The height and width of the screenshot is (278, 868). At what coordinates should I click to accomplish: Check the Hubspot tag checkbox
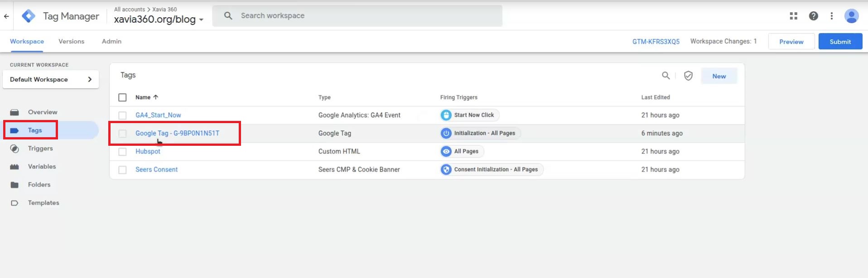122,152
